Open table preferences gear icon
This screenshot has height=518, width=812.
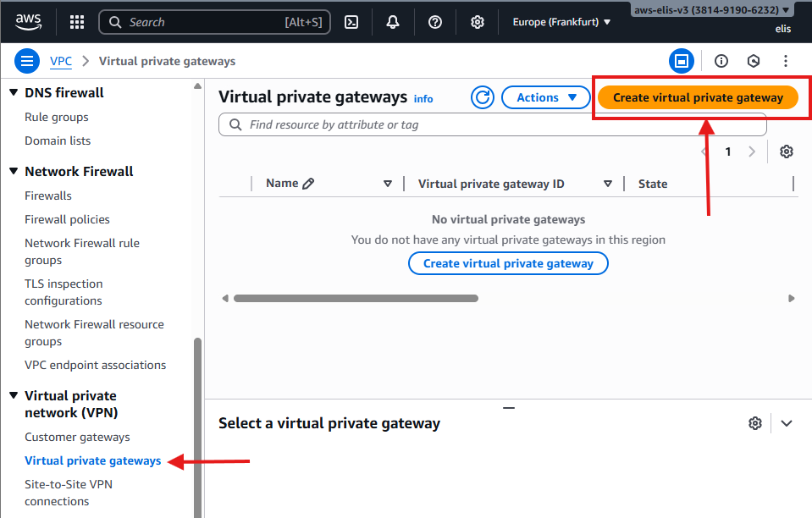(x=787, y=152)
